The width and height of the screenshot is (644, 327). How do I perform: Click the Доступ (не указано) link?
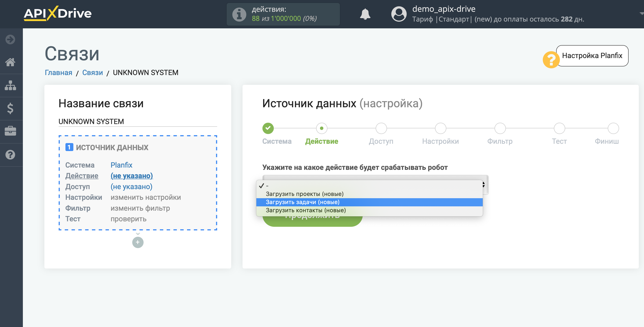(x=132, y=187)
